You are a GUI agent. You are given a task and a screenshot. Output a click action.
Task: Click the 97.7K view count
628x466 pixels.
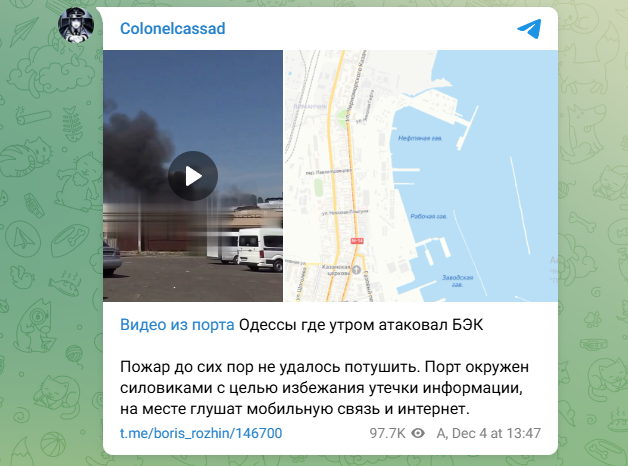tap(387, 433)
